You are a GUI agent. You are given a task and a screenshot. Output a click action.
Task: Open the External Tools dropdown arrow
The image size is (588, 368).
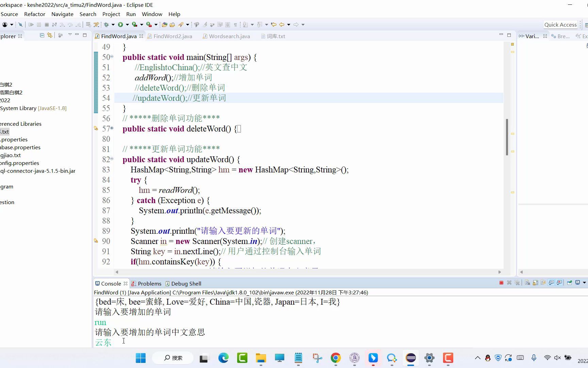tap(156, 25)
